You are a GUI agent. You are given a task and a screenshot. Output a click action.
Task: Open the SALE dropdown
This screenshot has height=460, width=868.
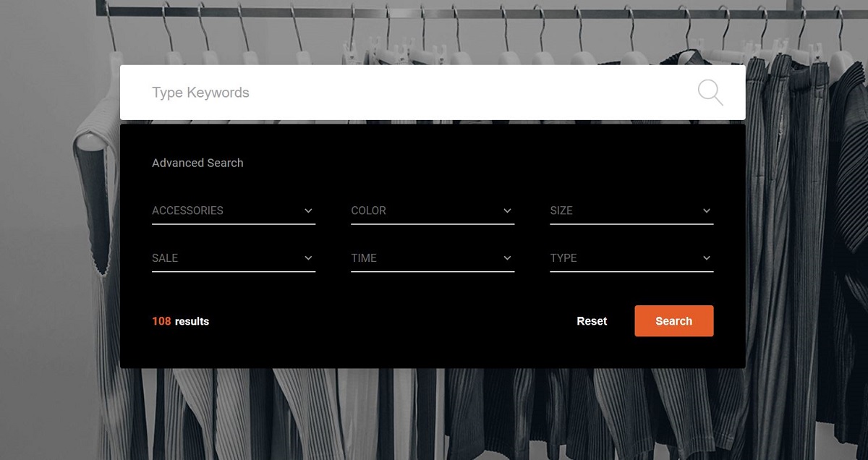234,258
